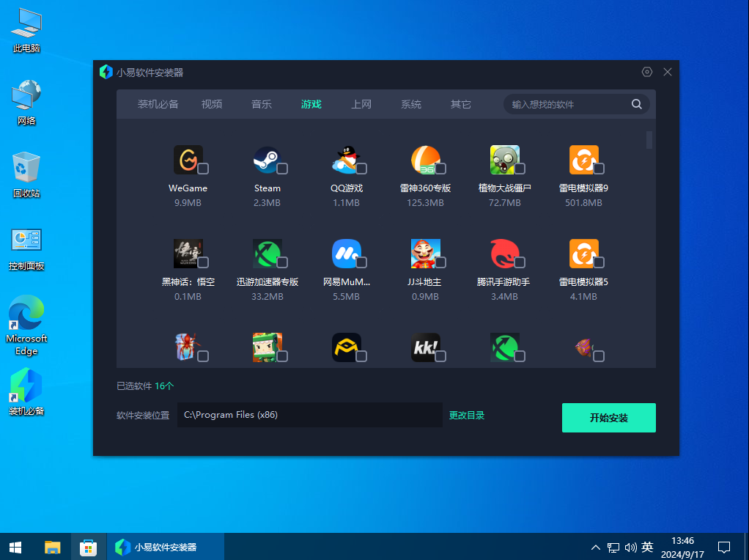
Task: Click the 英 input method indicator
Action: (647, 547)
